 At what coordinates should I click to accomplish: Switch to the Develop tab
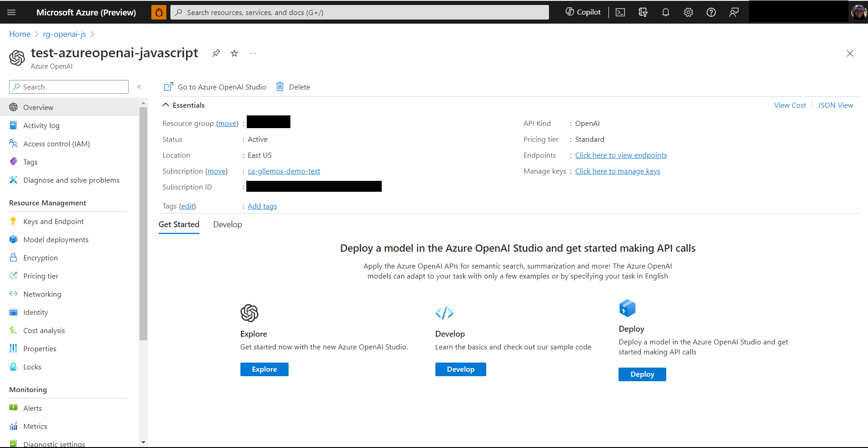coord(228,224)
